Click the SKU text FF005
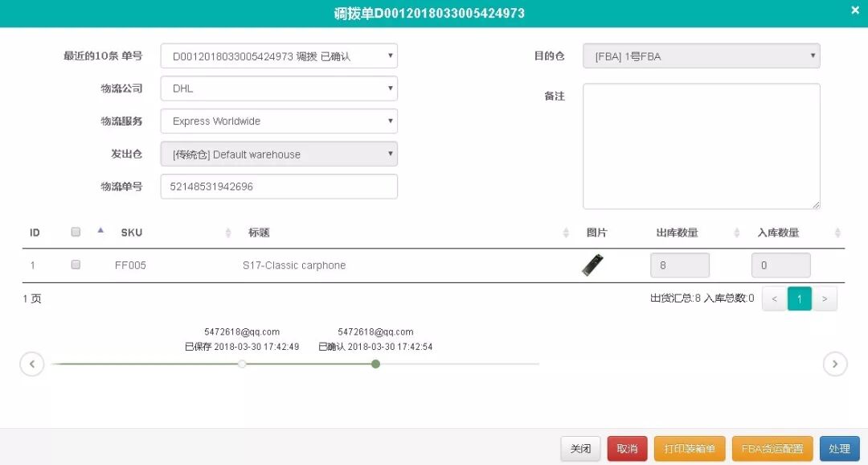The image size is (868, 465). pyautogui.click(x=130, y=265)
